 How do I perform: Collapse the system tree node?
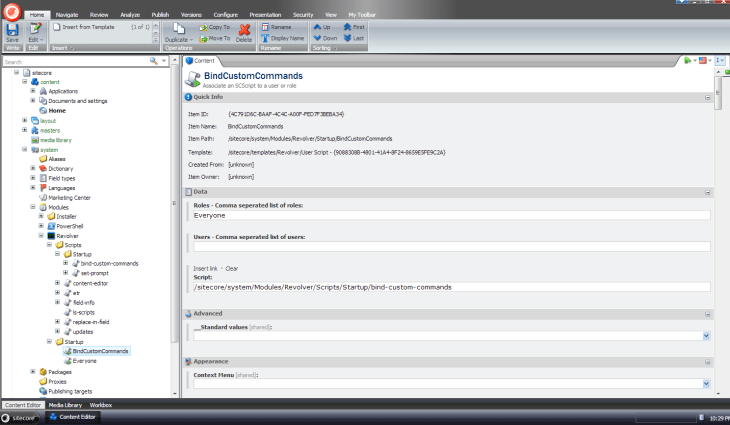click(25, 149)
